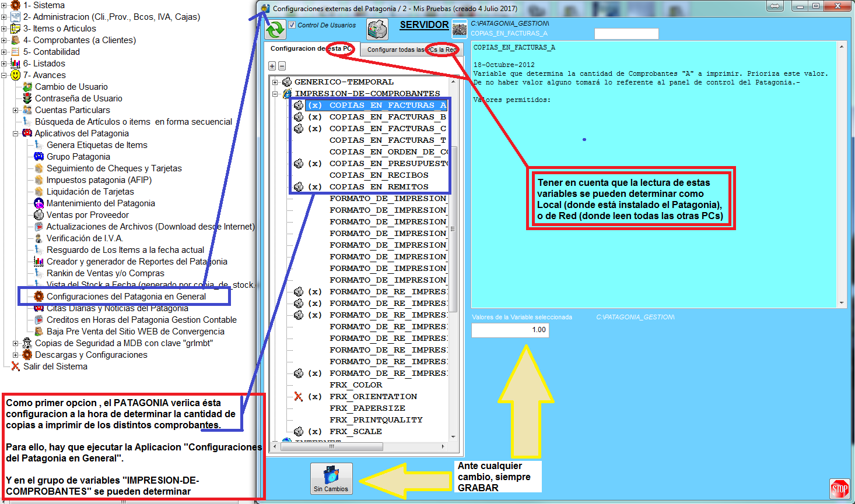Collapse the IMPRESION-DE-COMPROBANTES node
The image size is (855, 504).
275,94
